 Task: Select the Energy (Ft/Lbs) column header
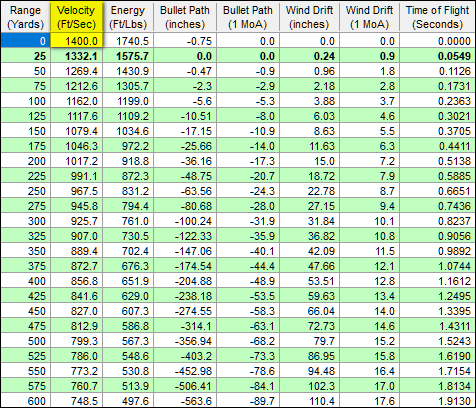click(x=128, y=17)
